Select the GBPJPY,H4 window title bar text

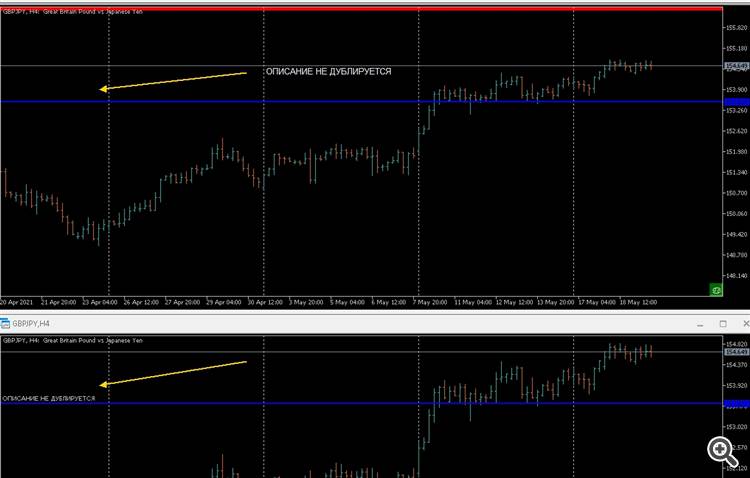click(31, 324)
